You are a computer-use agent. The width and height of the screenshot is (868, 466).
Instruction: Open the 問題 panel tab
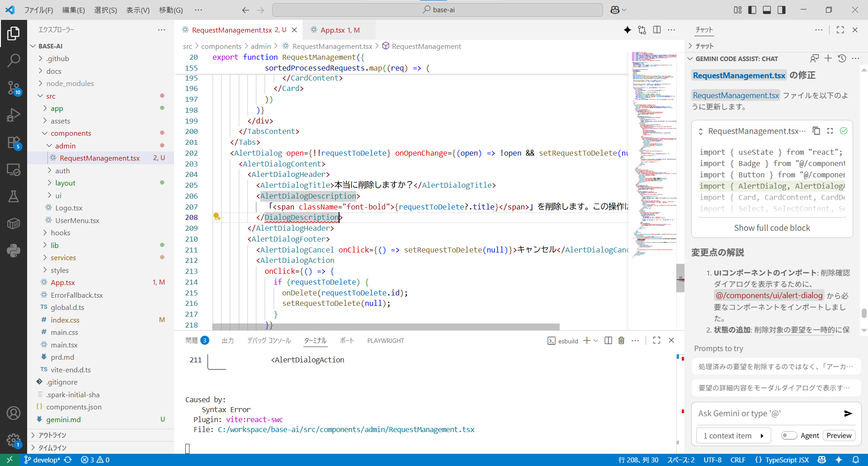click(192, 341)
